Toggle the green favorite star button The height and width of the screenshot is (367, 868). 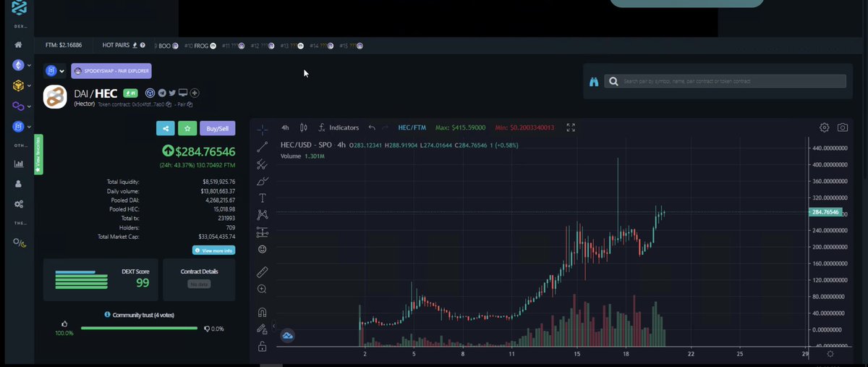coord(187,128)
